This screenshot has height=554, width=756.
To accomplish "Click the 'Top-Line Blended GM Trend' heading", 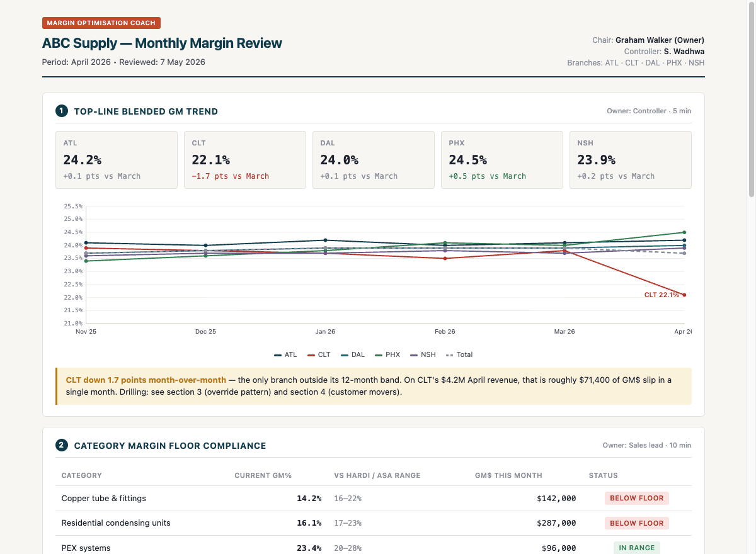I will pos(146,111).
